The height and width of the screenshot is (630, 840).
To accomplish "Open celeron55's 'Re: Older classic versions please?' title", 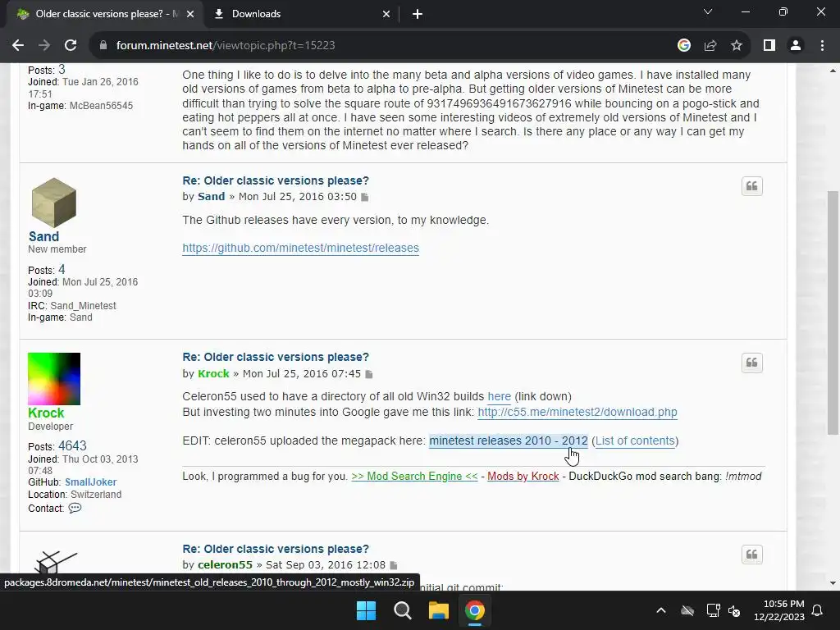I will (x=276, y=549).
